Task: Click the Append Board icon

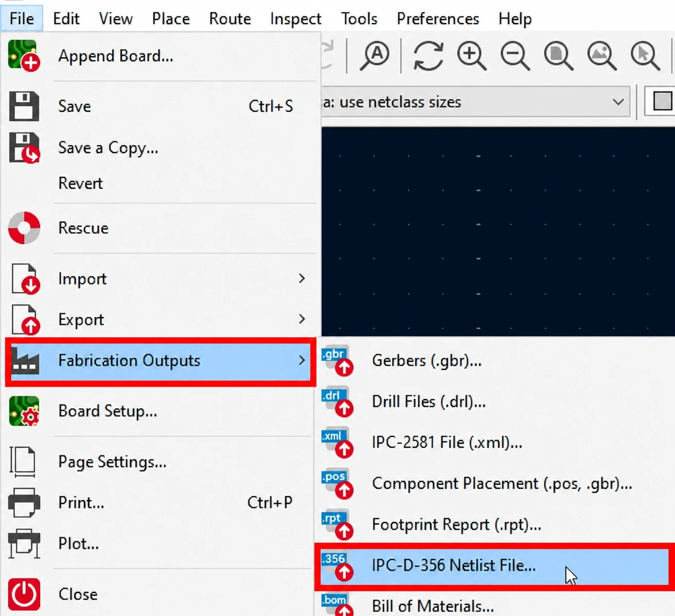Action: coord(24,56)
